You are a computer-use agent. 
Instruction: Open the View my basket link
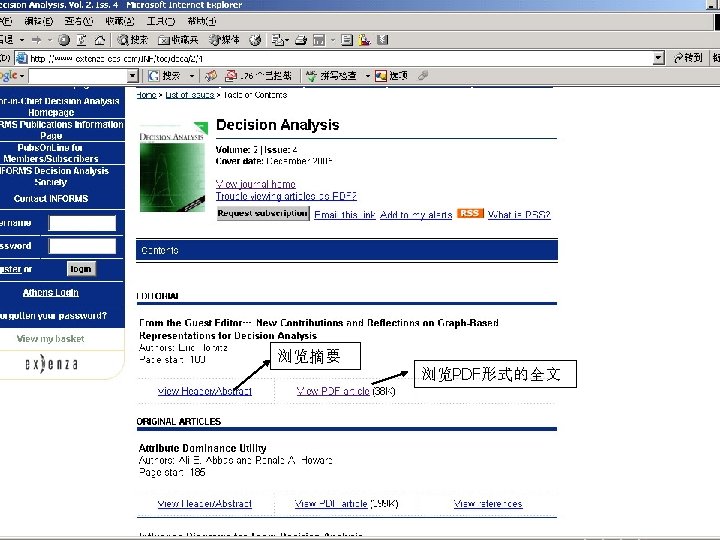[51, 339]
